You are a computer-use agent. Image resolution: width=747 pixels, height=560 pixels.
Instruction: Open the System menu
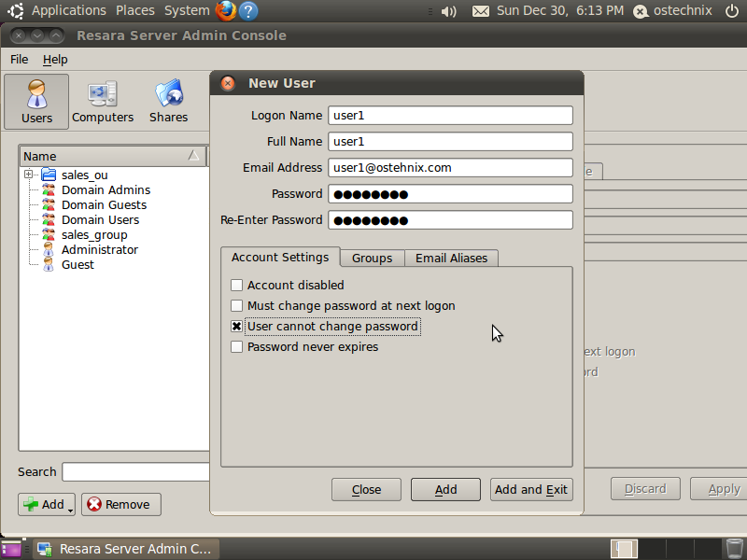pos(187,10)
